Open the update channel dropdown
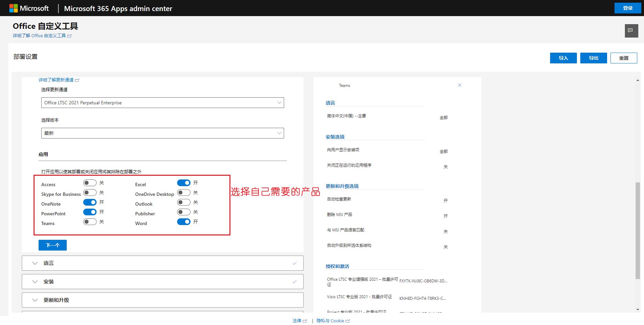This screenshot has height=325, width=644. click(x=162, y=103)
